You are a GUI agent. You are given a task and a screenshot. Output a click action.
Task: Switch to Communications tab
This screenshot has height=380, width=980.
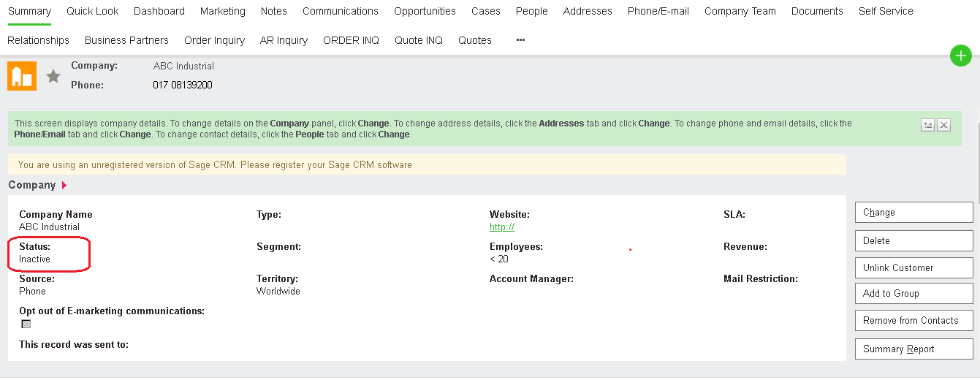click(x=341, y=11)
